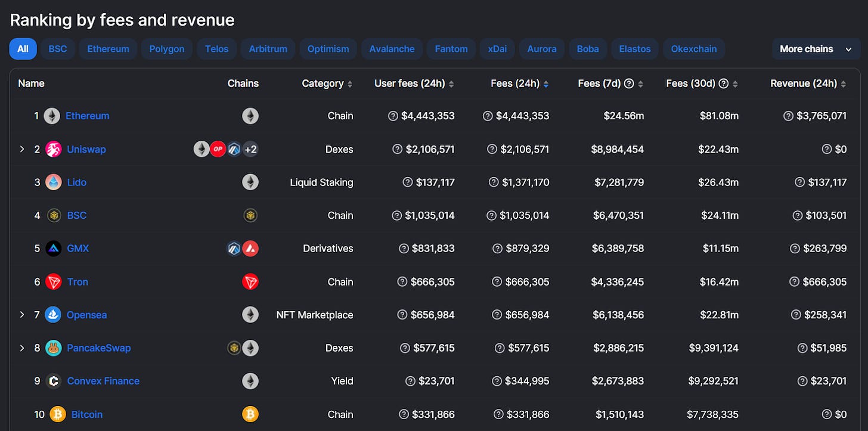Viewport: 868px width, 431px height.
Task: Select the All chains filter
Action: click(23, 49)
